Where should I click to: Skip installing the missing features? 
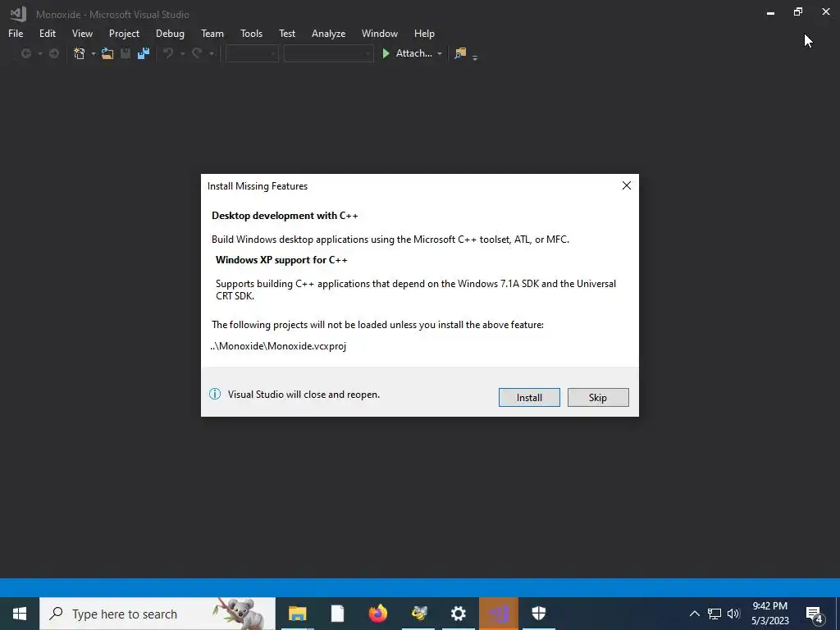coord(598,398)
